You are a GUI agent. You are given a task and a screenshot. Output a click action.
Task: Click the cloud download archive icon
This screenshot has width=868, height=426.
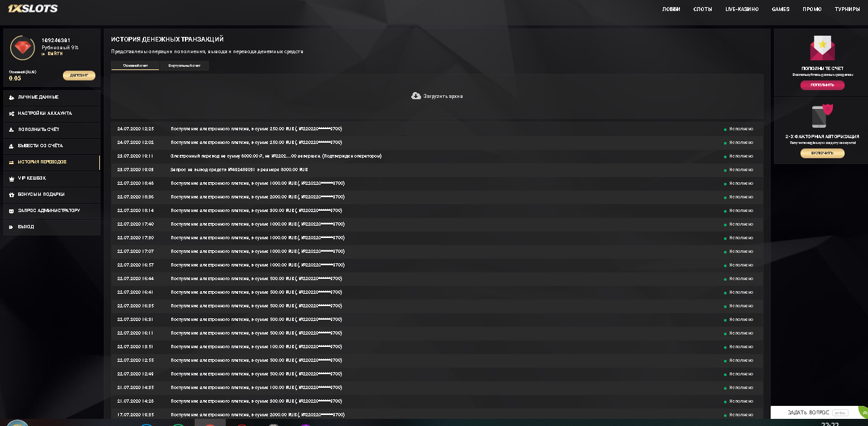pyautogui.click(x=416, y=96)
